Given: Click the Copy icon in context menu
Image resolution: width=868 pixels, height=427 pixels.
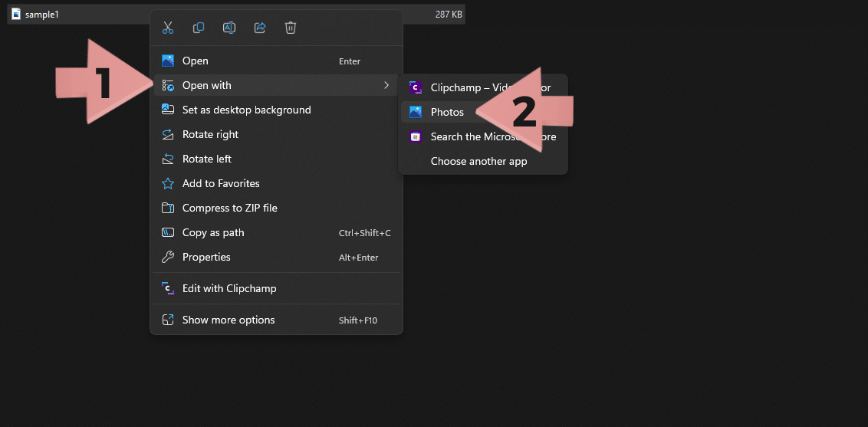Looking at the screenshot, I should pos(199,28).
